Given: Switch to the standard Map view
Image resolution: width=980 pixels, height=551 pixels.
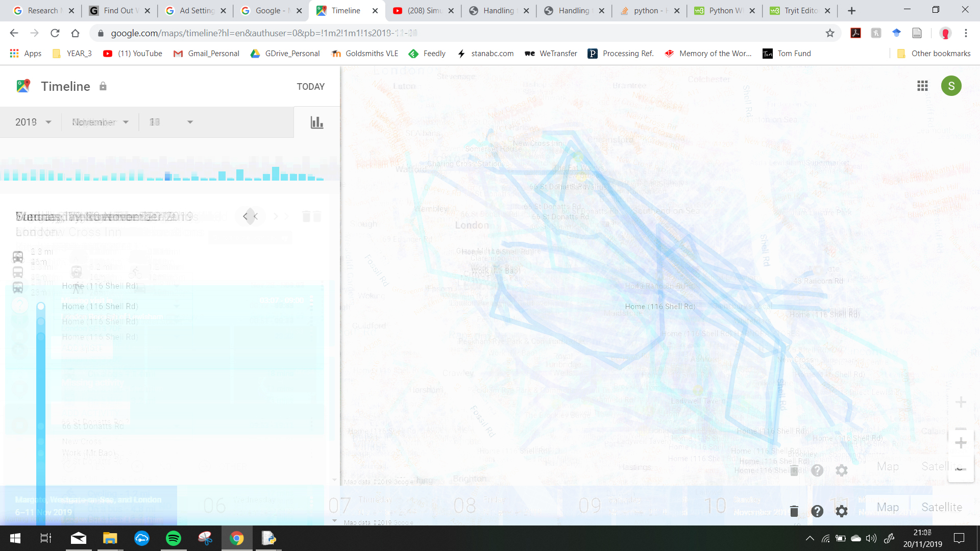Looking at the screenshot, I should (x=888, y=507).
